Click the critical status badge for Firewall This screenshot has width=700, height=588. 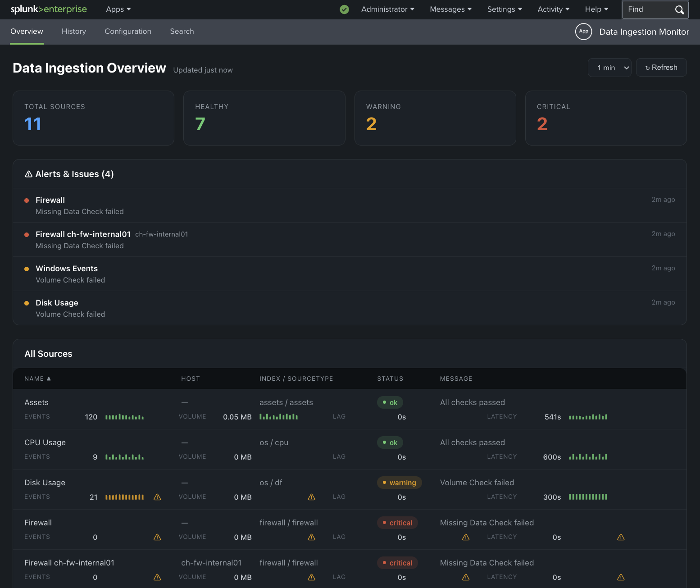point(397,523)
